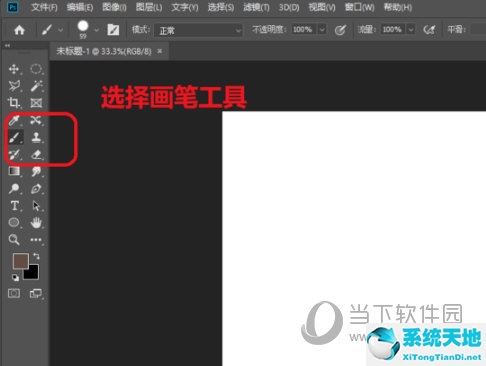Select the Path Selection arrow tool
The height and width of the screenshot is (366, 486).
36,206
